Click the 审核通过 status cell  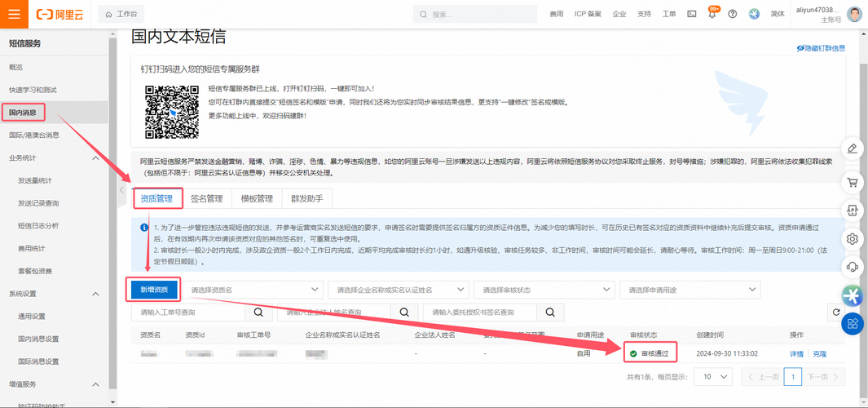point(650,353)
